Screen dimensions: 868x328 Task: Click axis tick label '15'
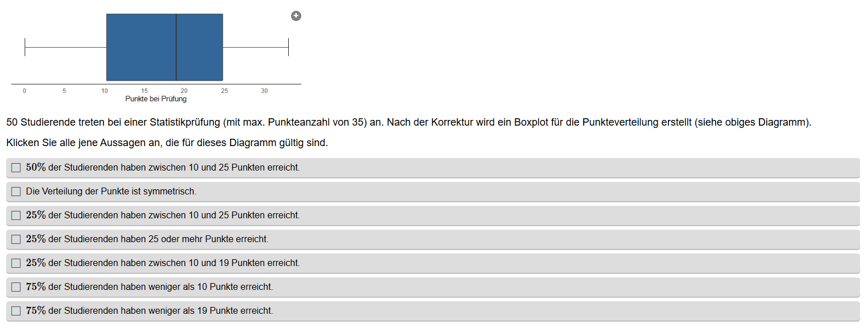point(144,91)
